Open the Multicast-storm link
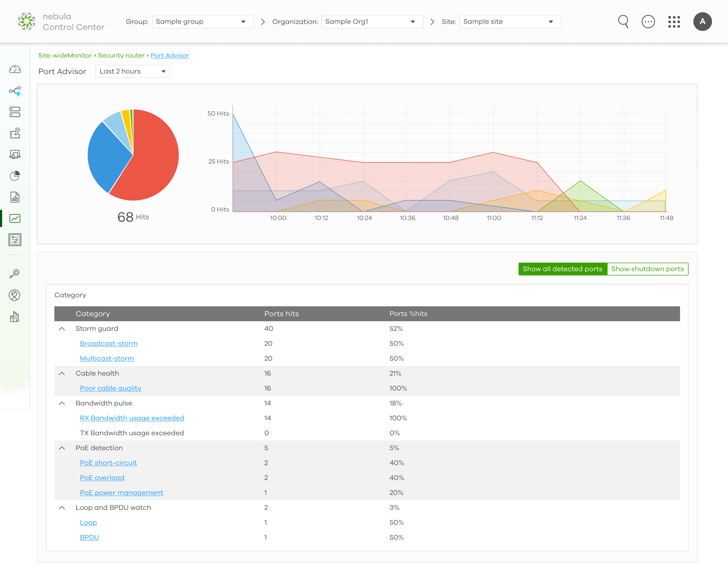This screenshot has width=728, height=578. [107, 359]
